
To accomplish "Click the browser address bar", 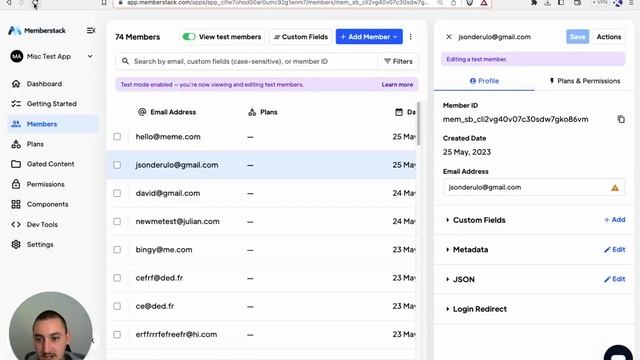I will [x=278, y=3].
